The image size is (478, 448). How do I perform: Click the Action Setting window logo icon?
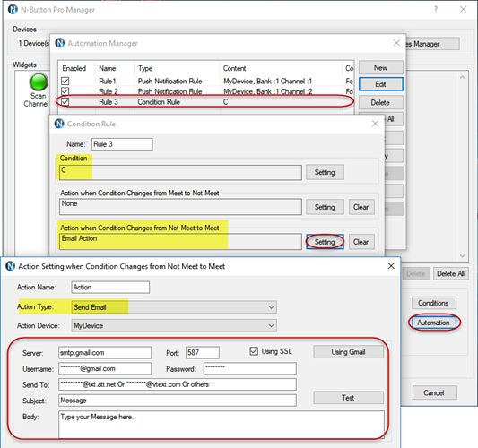(x=11, y=266)
